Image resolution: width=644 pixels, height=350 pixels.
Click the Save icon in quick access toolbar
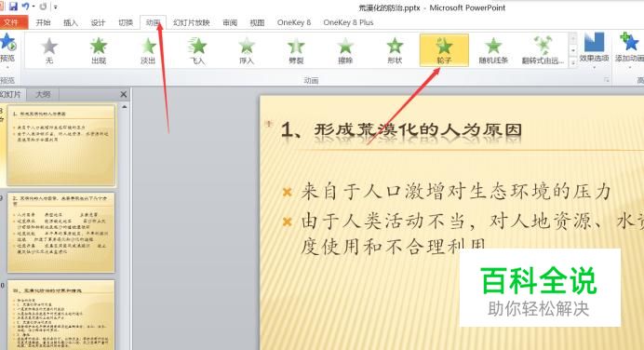(x=13, y=7)
